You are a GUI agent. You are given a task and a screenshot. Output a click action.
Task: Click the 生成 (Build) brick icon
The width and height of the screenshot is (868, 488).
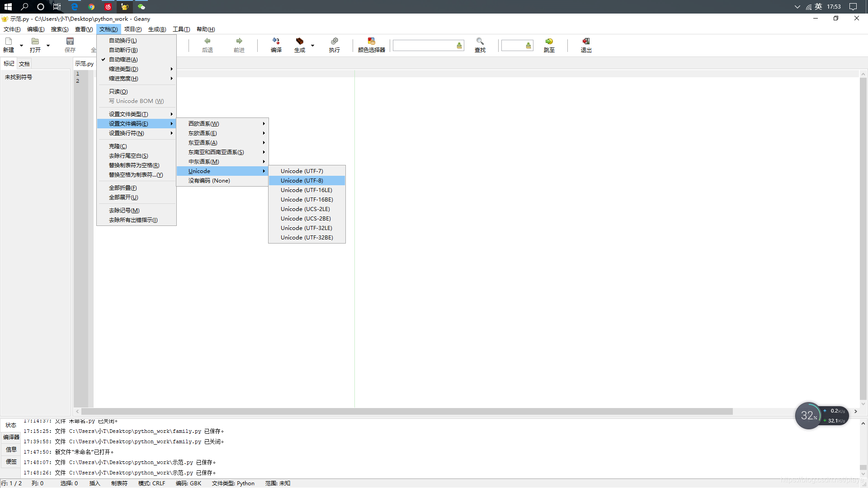pos(300,41)
